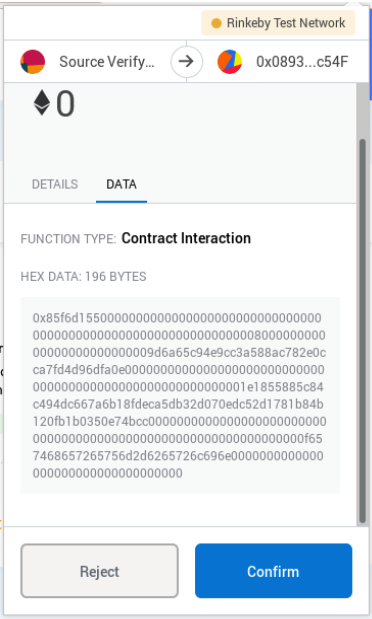Click the orange network status dot

pos(216,23)
